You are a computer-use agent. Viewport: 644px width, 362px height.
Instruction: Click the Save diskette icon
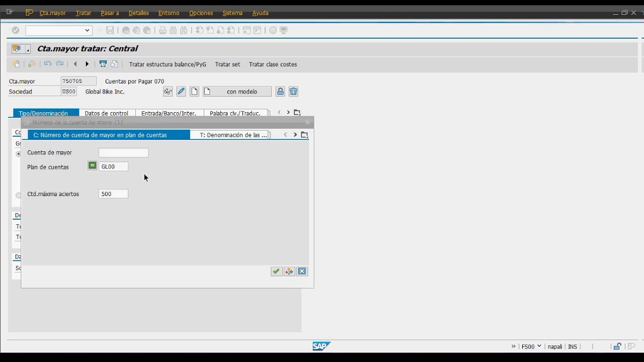coord(110,30)
